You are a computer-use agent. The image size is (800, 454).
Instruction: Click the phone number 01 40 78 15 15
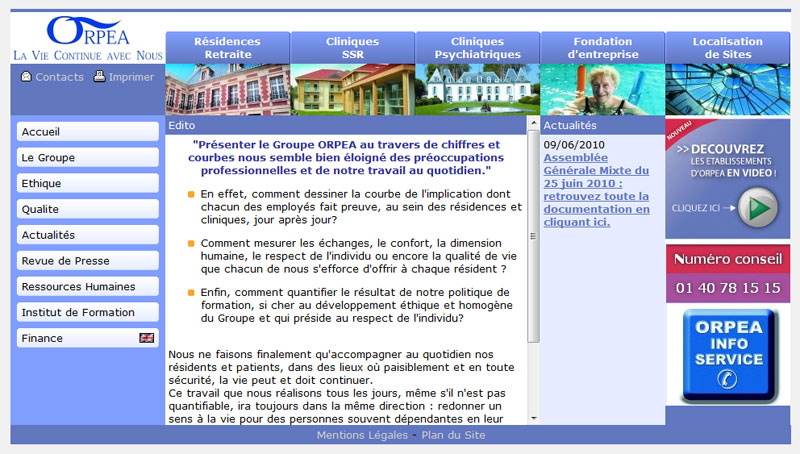[728, 288]
